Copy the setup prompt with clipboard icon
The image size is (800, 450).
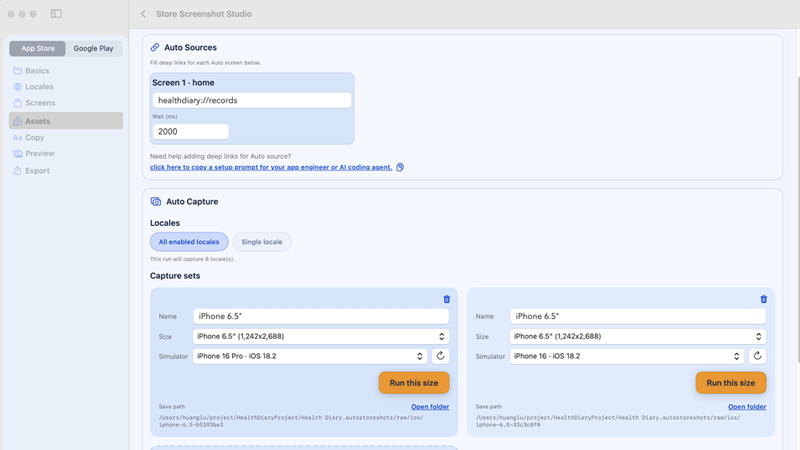[400, 167]
